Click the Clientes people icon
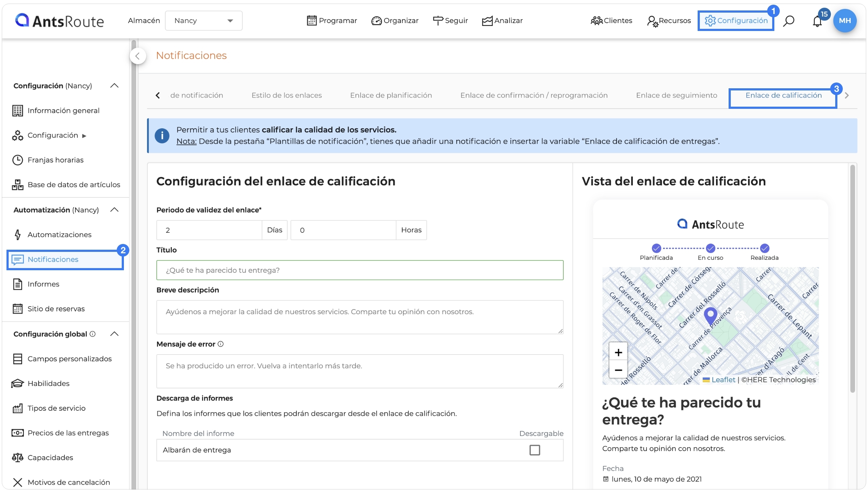Viewport: 868px width, 494px height. (596, 21)
